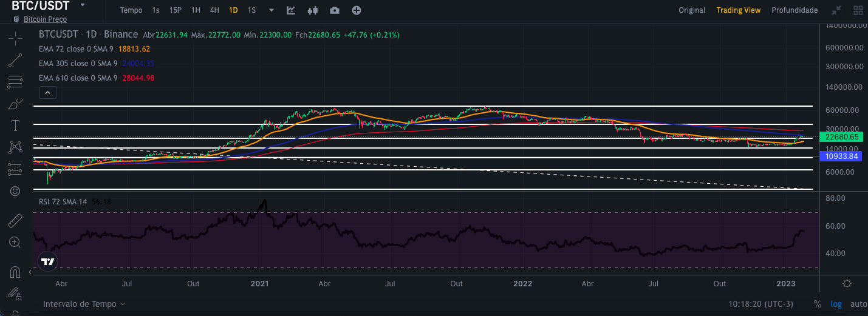868x316 pixels.
Task: Select the 15P interval
Action: [x=176, y=10]
